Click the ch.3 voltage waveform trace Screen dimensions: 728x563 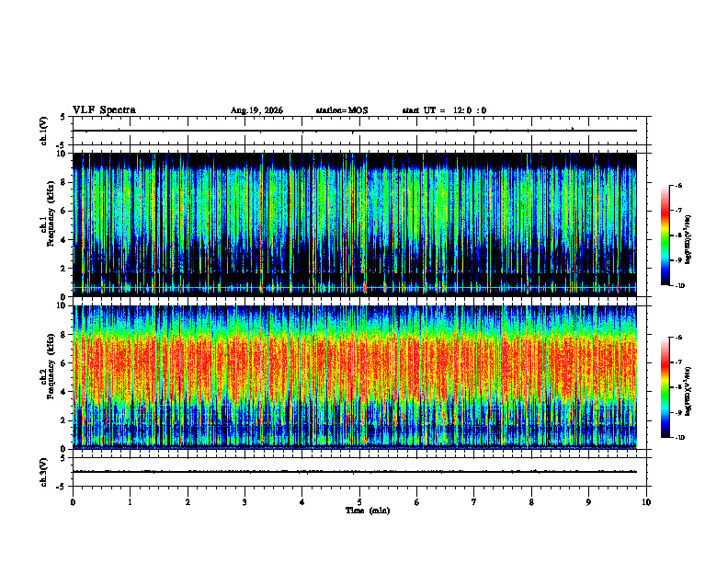pyautogui.click(x=355, y=472)
